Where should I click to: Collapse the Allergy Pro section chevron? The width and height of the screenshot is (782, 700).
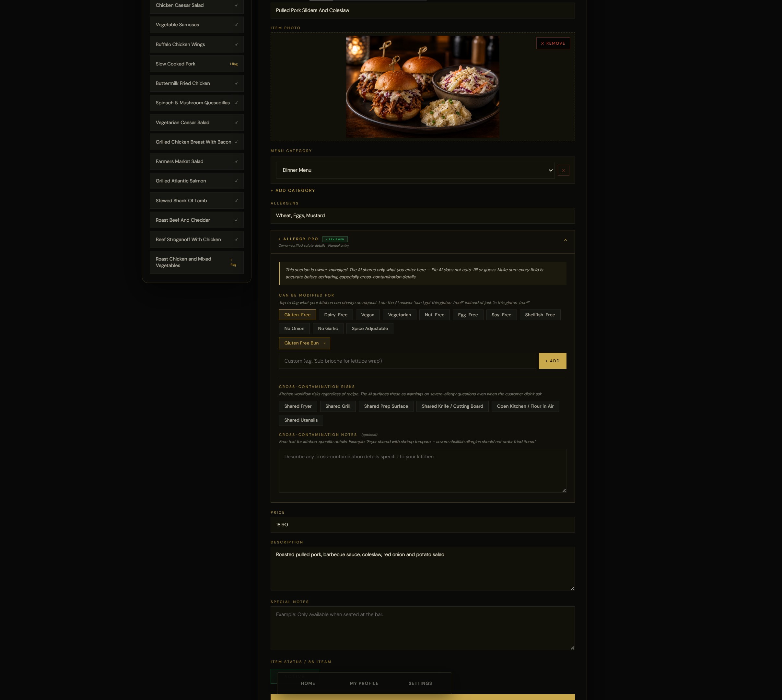(x=565, y=240)
